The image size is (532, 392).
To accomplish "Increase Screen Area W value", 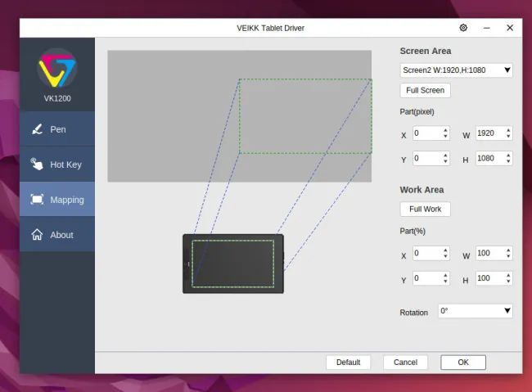I will [508, 129].
